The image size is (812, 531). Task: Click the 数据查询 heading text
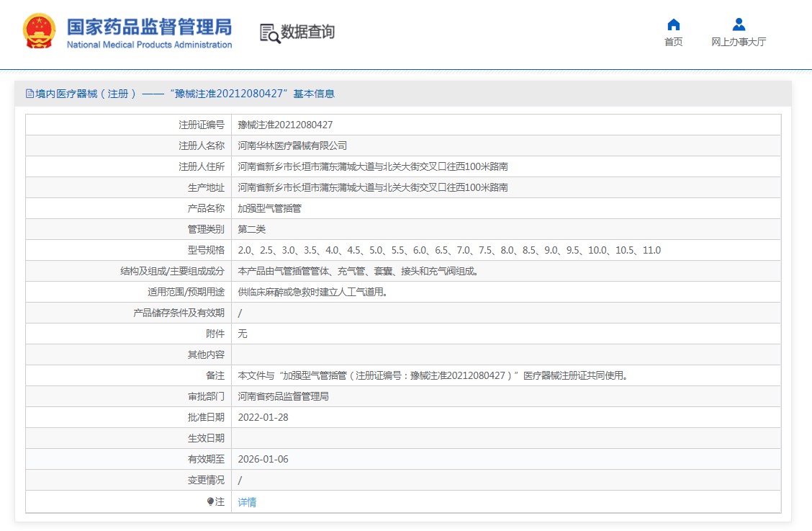coord(307,32)
